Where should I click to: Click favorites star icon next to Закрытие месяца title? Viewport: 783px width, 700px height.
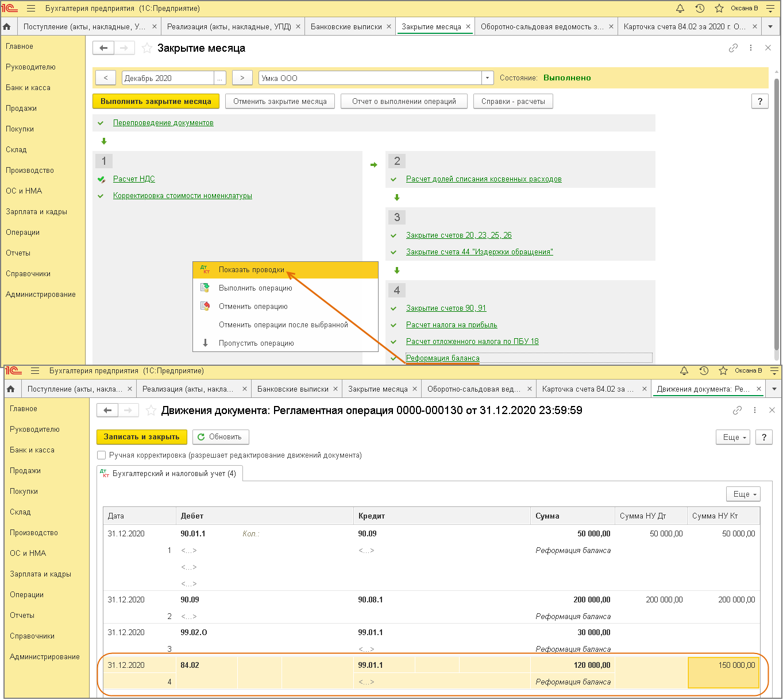147,48
